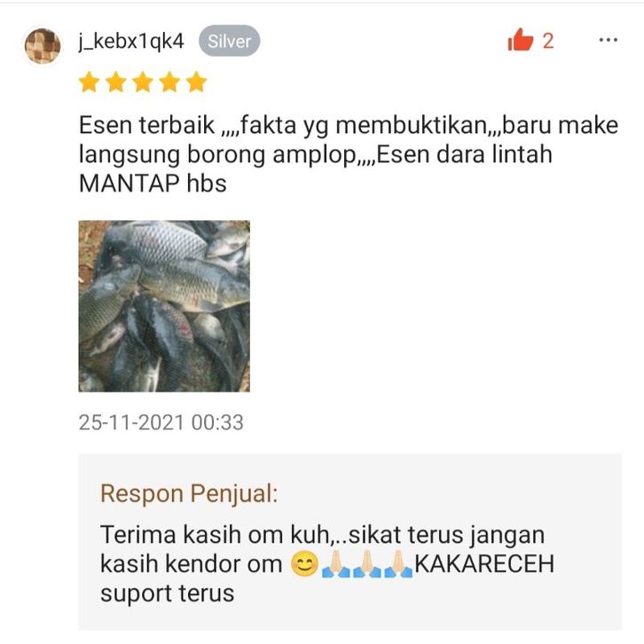
Task: Click the review timestamp 25-11-2021 00:33
Action: 161,422
